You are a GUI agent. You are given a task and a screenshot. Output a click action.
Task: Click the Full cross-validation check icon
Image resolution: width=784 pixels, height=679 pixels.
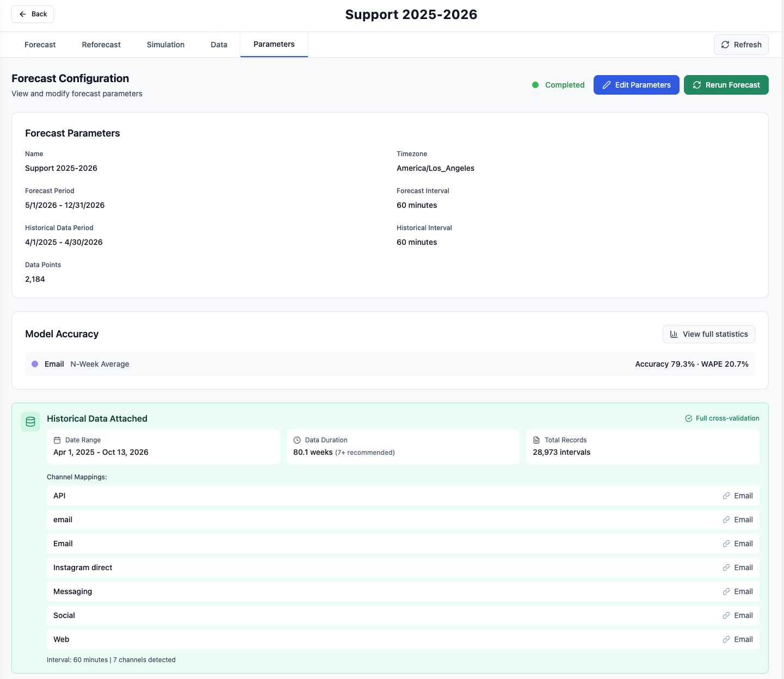tap(689, 418)
